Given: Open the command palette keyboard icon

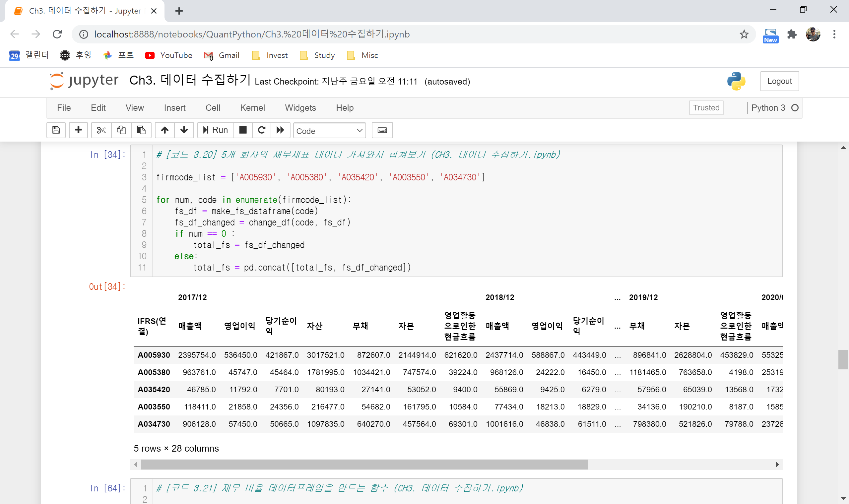Looking at the screenshot, I should click(x=382, y=130).
